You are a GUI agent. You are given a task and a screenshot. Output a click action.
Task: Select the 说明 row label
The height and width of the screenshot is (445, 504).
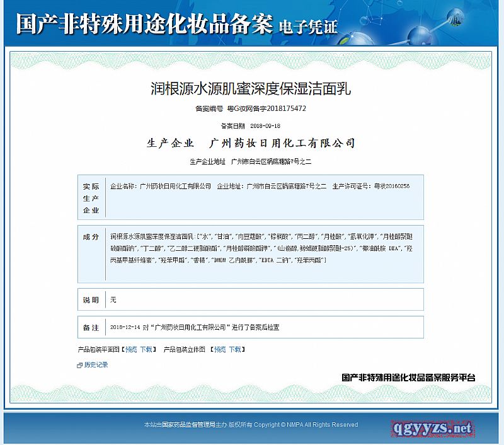[91, 299]
